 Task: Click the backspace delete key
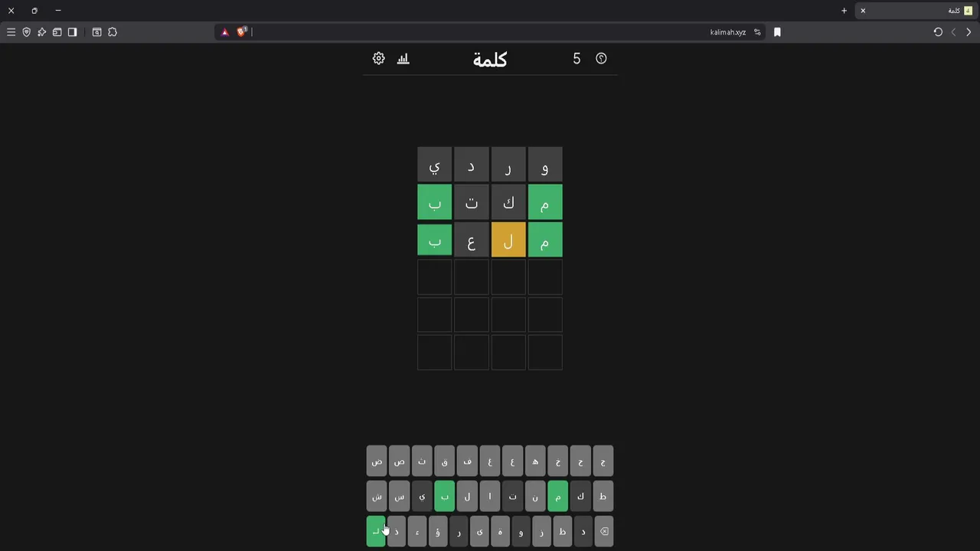[x=603, y=531]
